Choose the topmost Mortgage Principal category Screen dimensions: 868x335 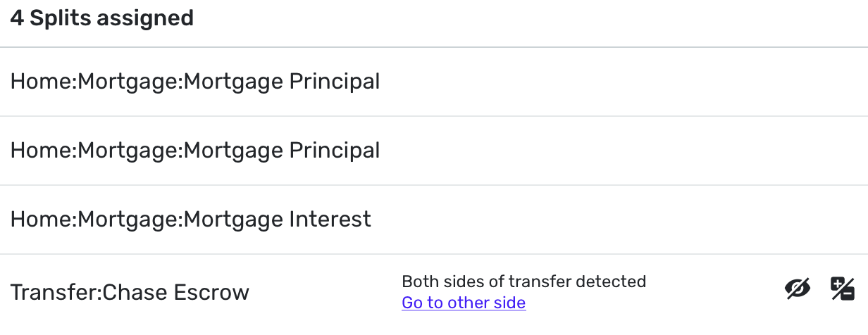tap(195, 82)
